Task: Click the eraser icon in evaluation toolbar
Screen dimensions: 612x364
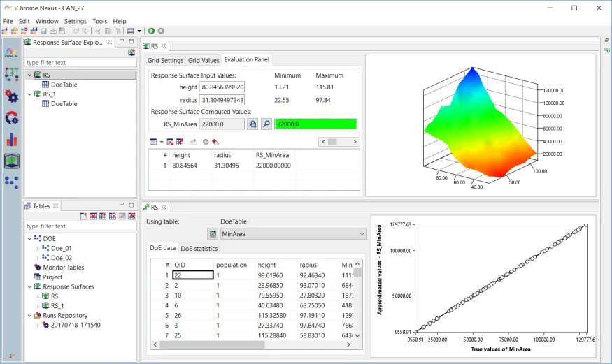Action: [x=215, y=142]
